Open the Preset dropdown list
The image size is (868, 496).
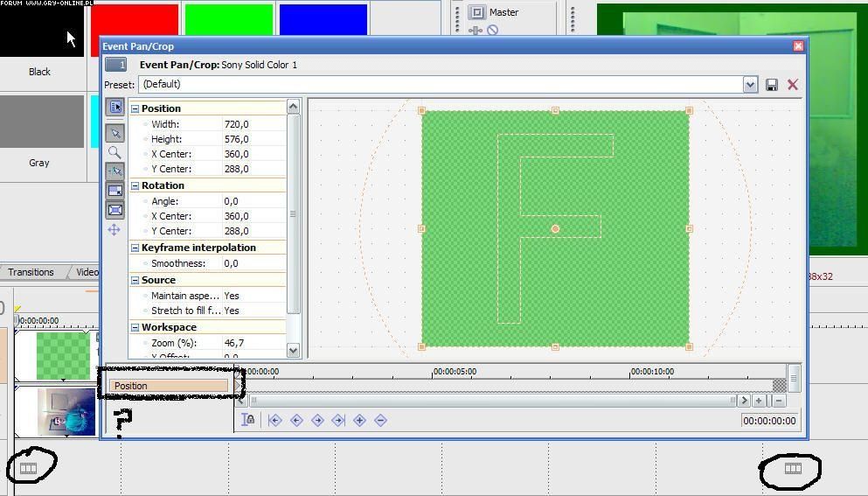click(x=750, y=85)
